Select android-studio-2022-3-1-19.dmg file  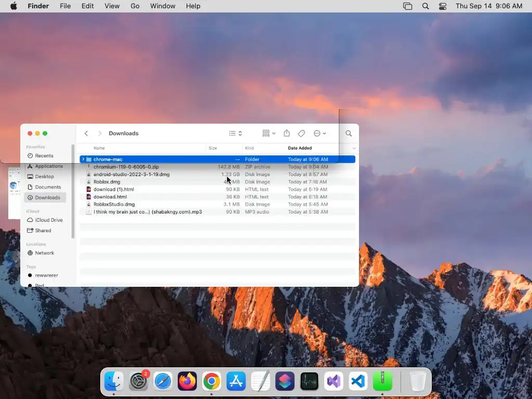[x=218, y=174]
